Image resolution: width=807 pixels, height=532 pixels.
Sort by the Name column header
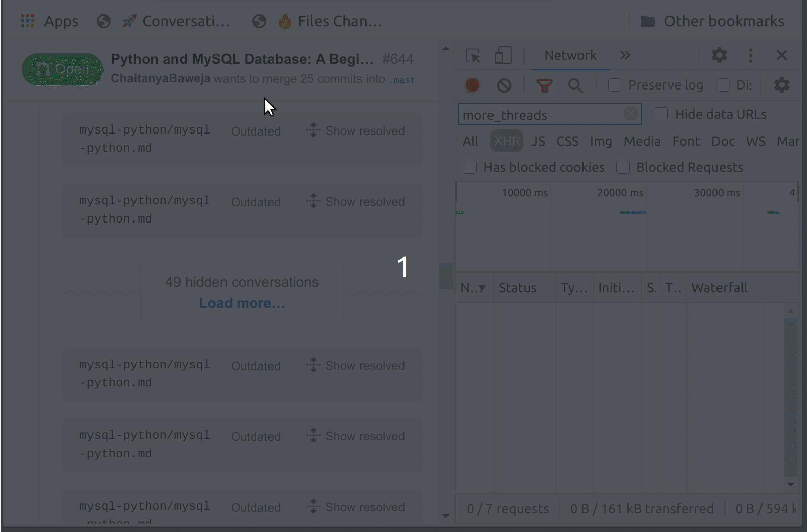tap(474, 288)
